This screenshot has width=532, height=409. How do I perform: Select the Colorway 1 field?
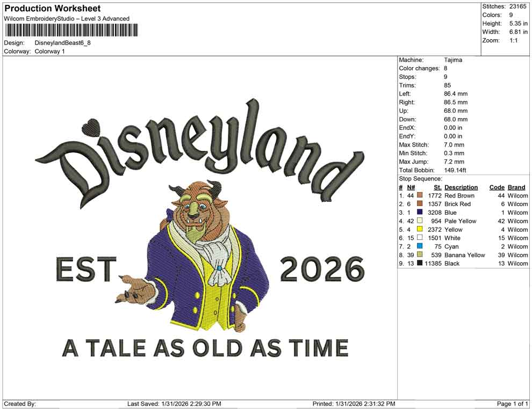(x=49, y=52)
